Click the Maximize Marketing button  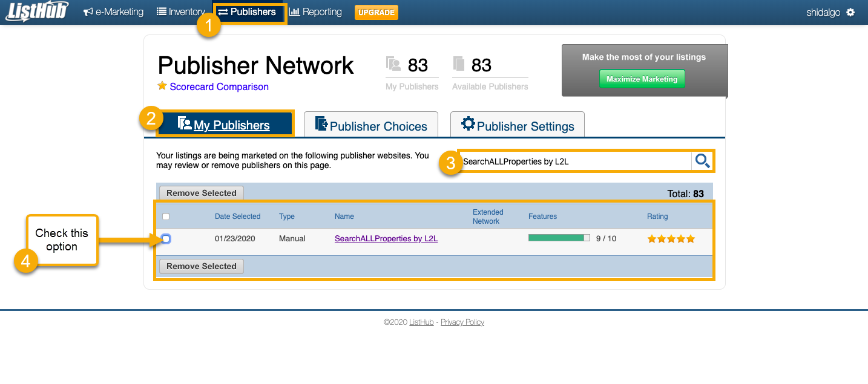tap(642, 79)
